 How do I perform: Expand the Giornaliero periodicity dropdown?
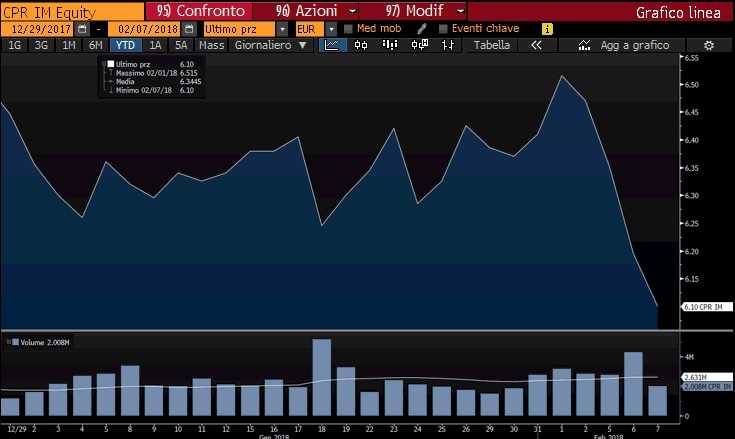[x=270, y=45]
